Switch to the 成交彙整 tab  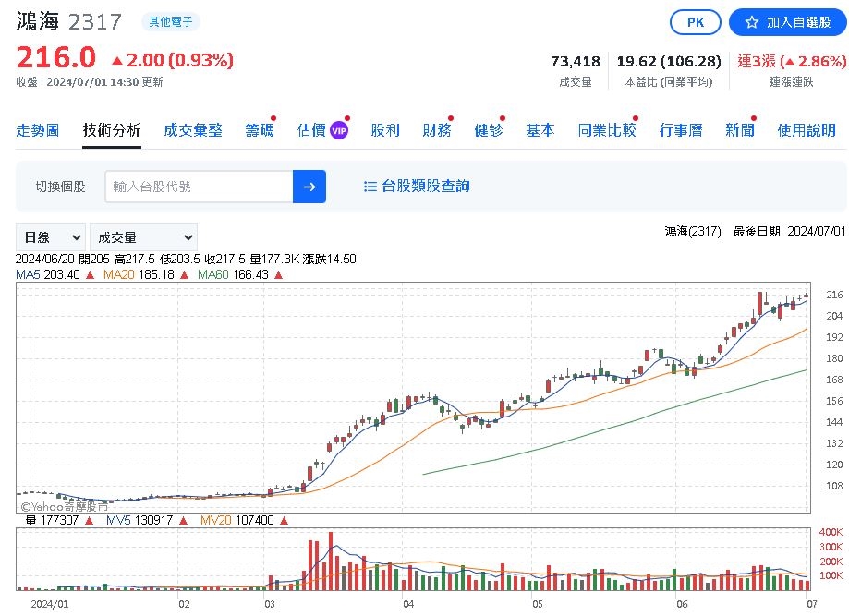pos(193,130)
